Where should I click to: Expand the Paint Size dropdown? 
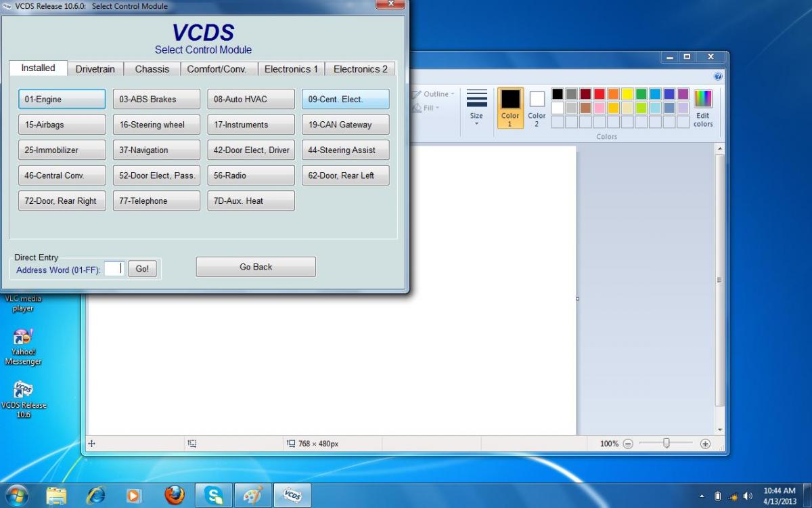476,108
